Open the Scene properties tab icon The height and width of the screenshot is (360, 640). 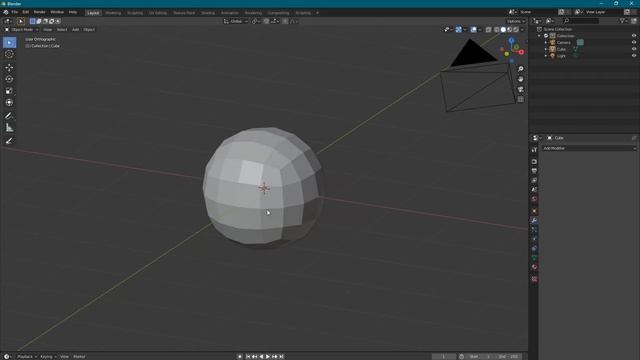pyautogui.click(x=534, y=190)
